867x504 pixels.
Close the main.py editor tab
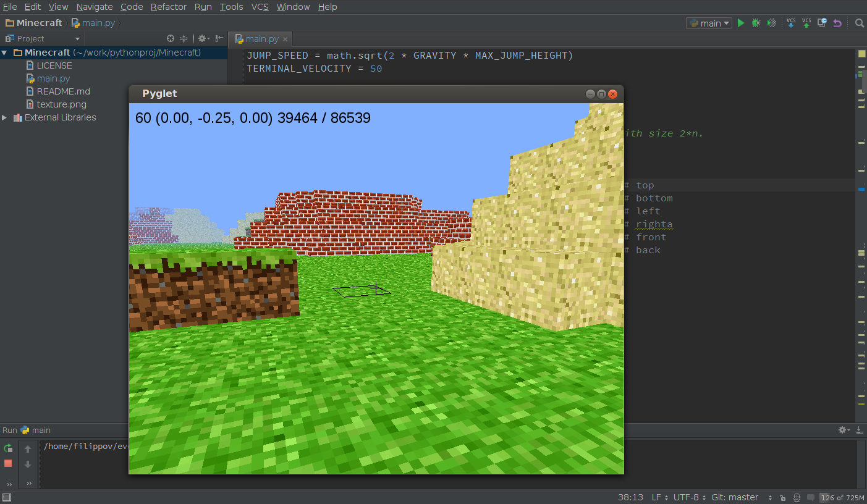click(285, 39)
